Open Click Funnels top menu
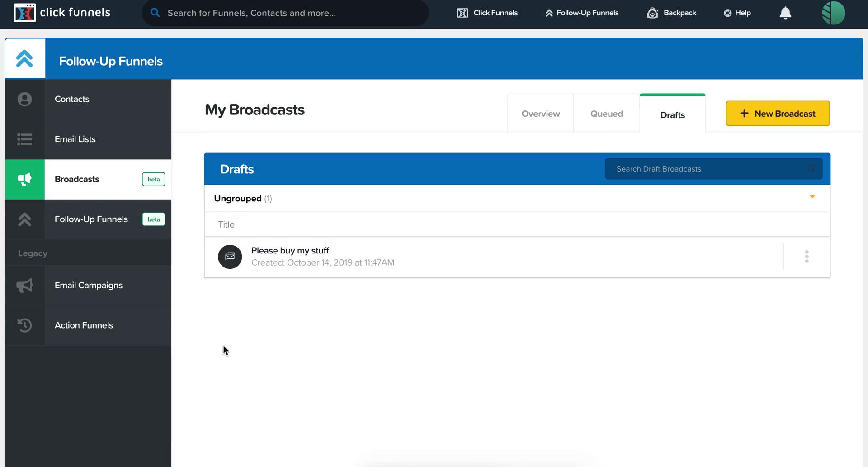868x467 pixels. click(x=487, y=13)
